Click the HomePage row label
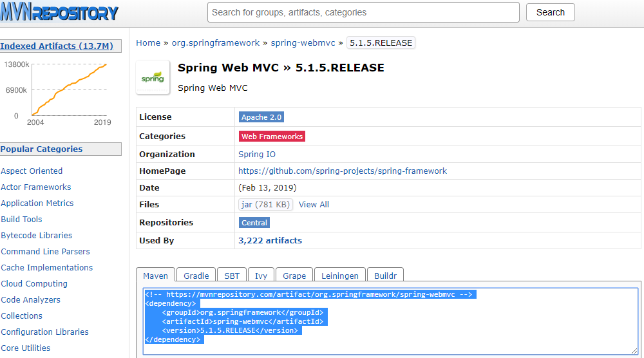This screenshot has width=644, height=358. tap(162, 171)
